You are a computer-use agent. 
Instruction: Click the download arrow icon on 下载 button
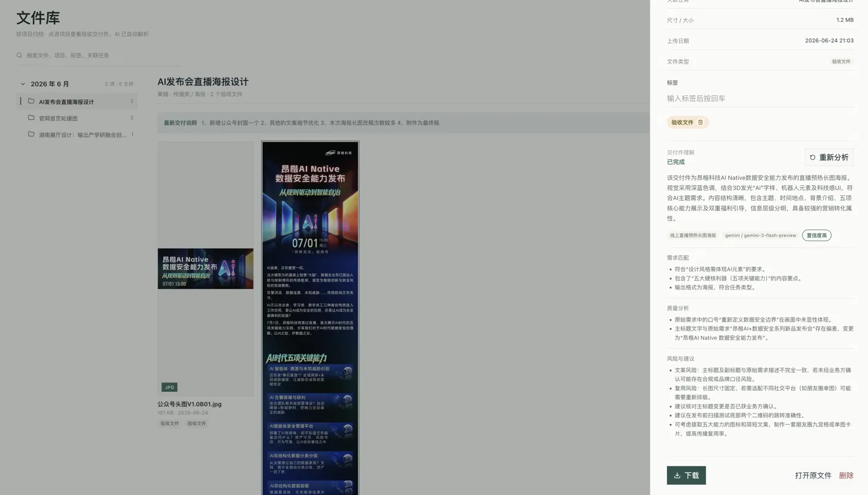[677, 475]
